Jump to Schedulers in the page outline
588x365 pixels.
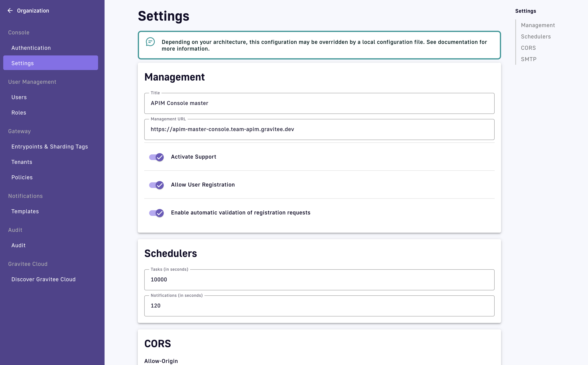click(536, 36)
